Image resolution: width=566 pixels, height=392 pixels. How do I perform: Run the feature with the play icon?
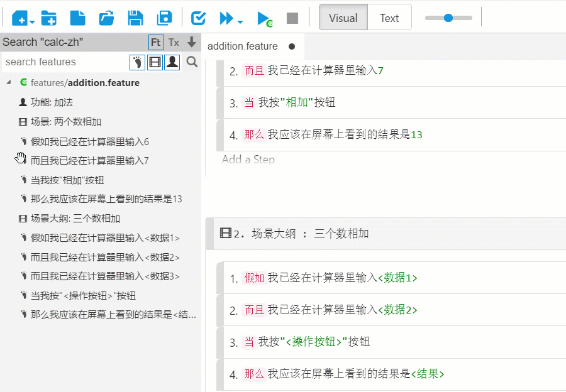[264, 18]
